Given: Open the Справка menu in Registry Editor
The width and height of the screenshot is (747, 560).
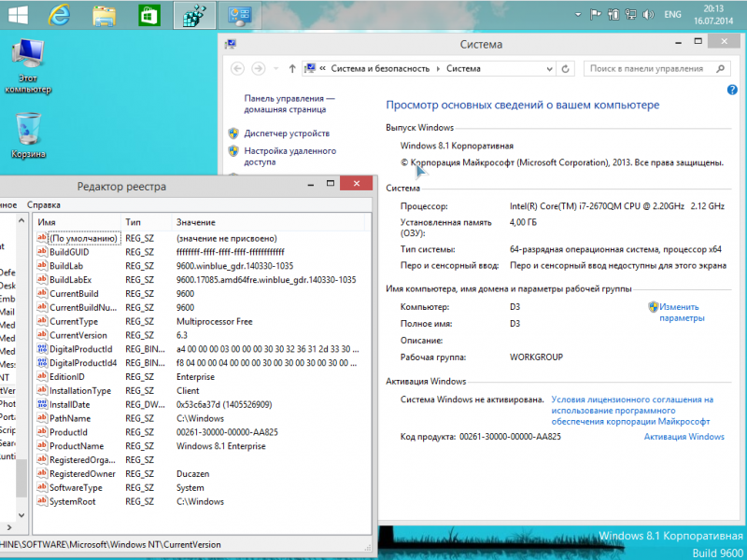Looking at the screenshot, I should click(44, 205).
